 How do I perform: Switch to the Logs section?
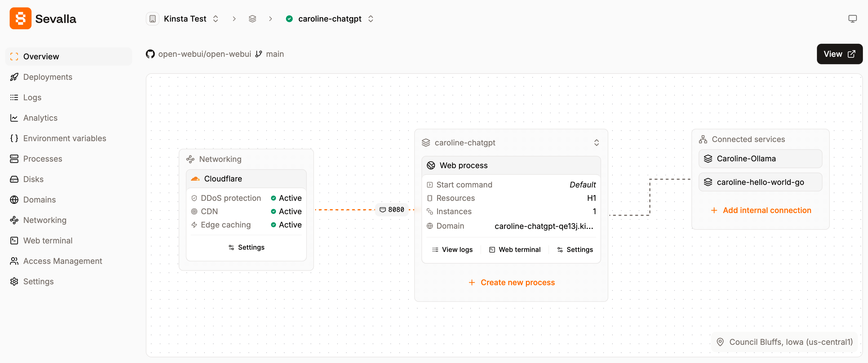[x=14, y=97]
